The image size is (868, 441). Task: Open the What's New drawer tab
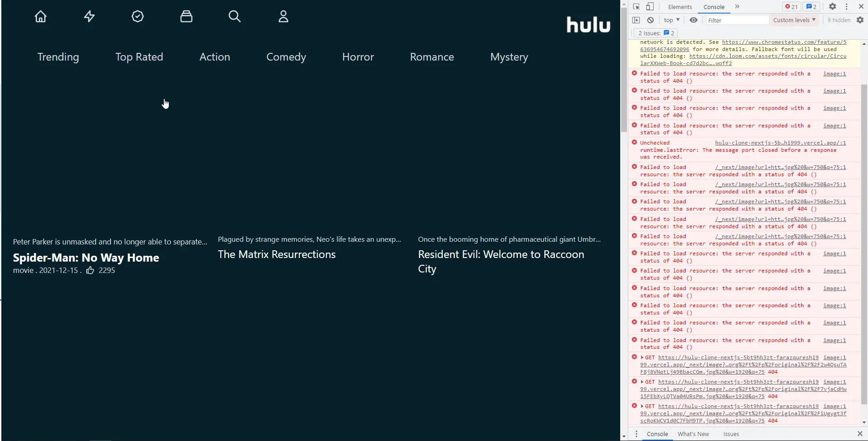tap(693, 434)
